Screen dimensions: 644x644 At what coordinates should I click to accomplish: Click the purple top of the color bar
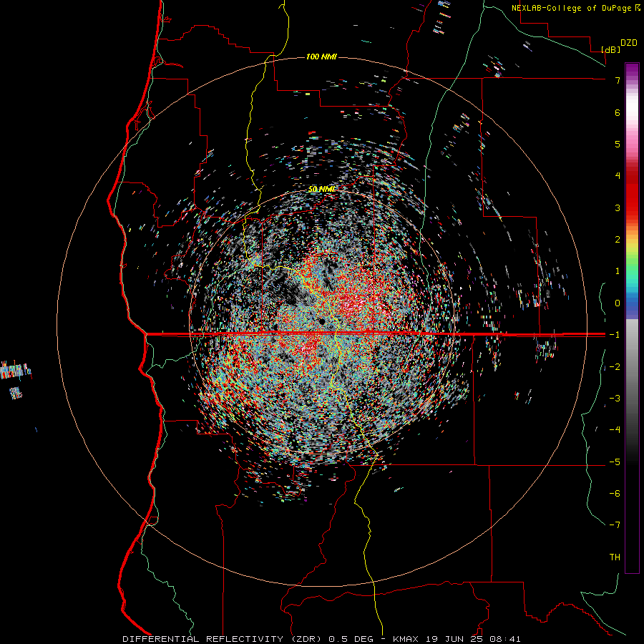pos(632,70)
